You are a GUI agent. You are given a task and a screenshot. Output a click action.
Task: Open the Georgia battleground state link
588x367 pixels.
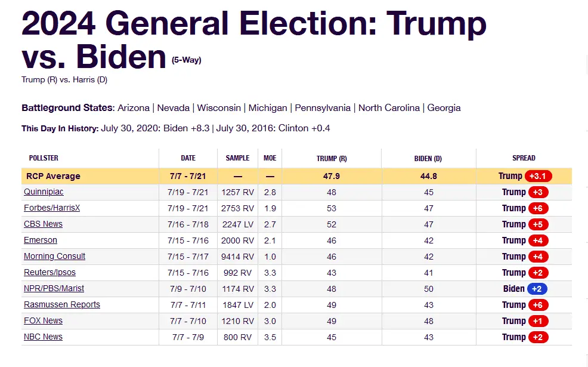coord(444,108)
